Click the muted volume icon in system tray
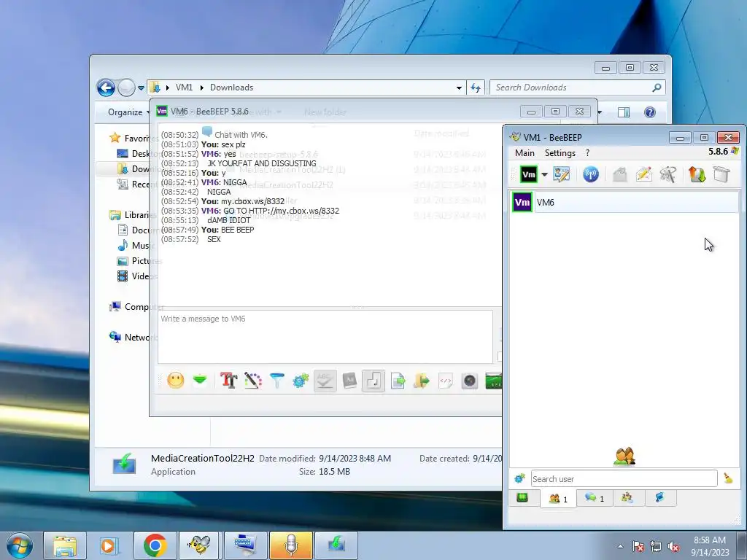This screenshot has height=560, width=747. (673, 547)
